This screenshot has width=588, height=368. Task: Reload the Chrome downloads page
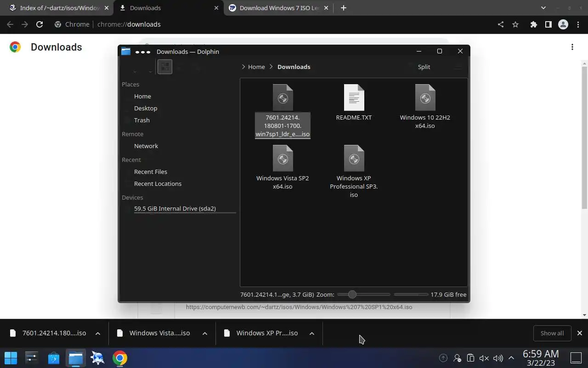[x=40, y=24]
